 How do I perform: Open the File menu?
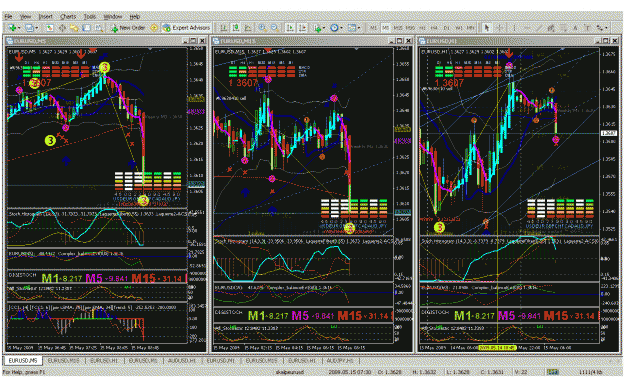point(8,17)
